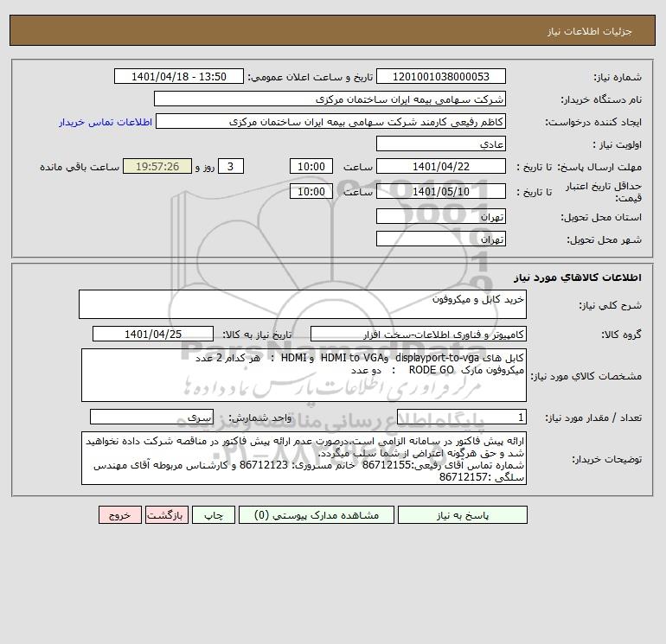This screenshot has width=666, height=644.
Task: Click priority field عادی
Action: 441,143
